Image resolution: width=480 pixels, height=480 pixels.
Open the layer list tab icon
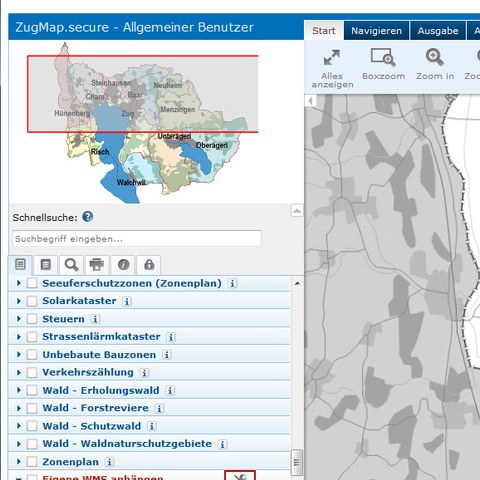tap(20, 265)
